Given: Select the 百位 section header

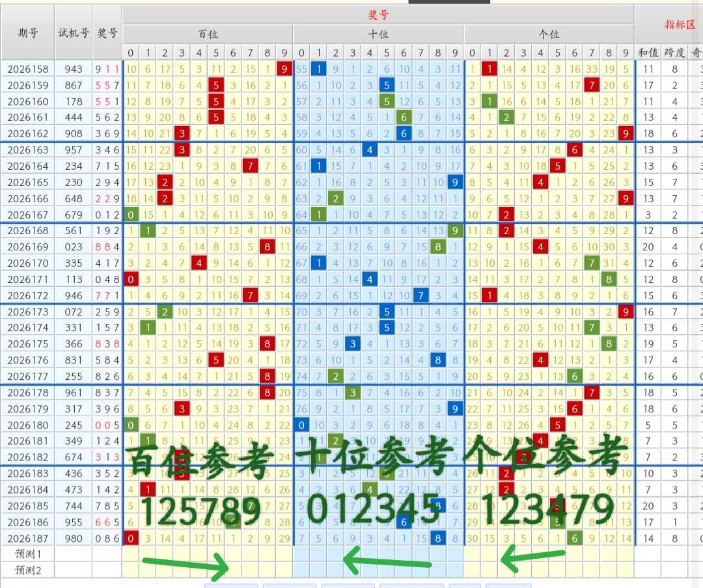Looking at the screenshot, I should pyautogui.click(x=208, y=34).
